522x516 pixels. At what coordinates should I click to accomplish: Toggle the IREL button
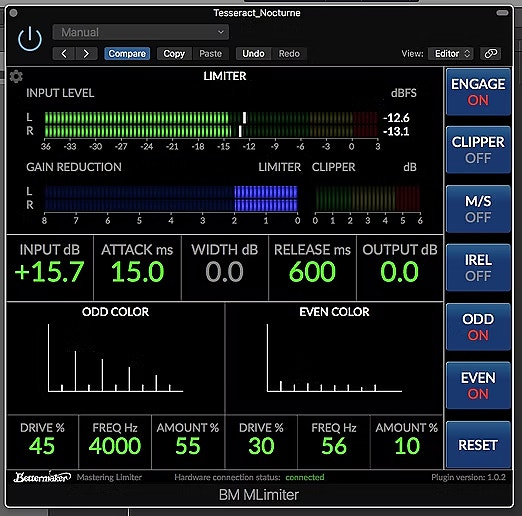pos(478,268)
